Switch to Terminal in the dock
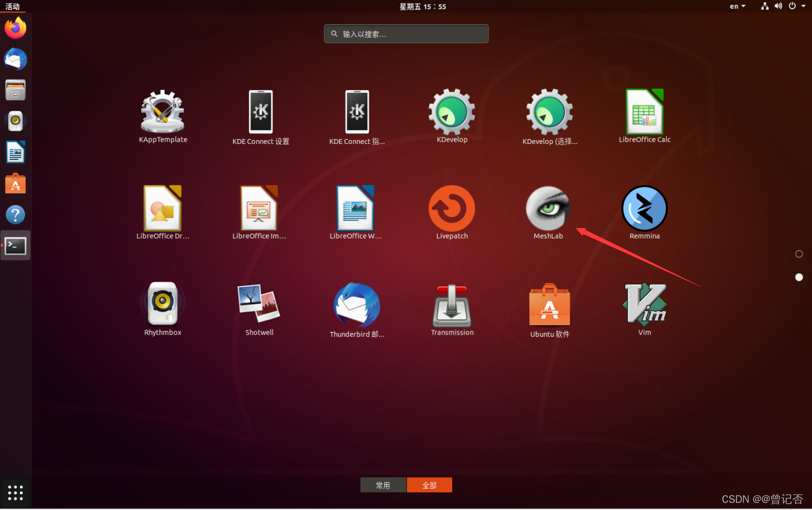 point(15,246)
